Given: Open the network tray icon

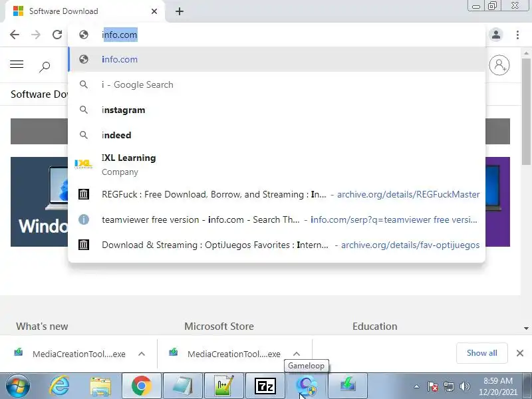Looking at the screenshot, I should tap(448, 386).
